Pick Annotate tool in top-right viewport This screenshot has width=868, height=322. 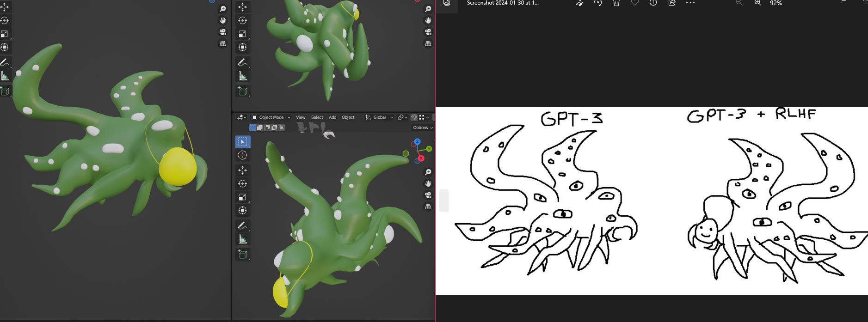(x=243, y=62)
